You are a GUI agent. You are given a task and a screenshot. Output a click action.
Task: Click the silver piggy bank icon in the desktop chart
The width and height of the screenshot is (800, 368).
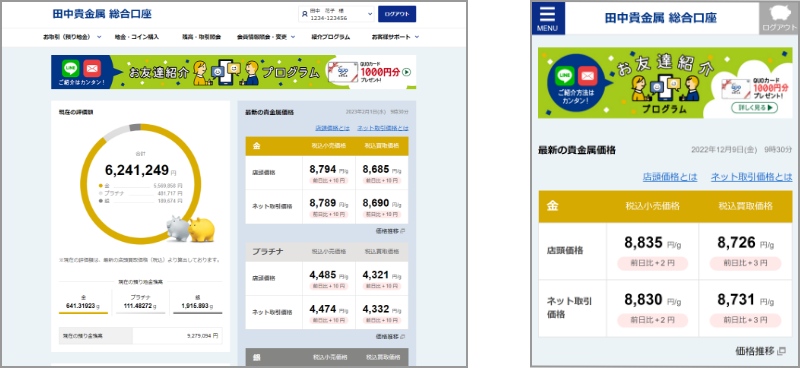click(178, 228)
